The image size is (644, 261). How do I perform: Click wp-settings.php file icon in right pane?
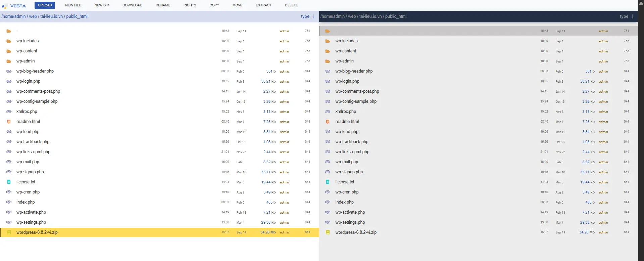pos(328,222)
